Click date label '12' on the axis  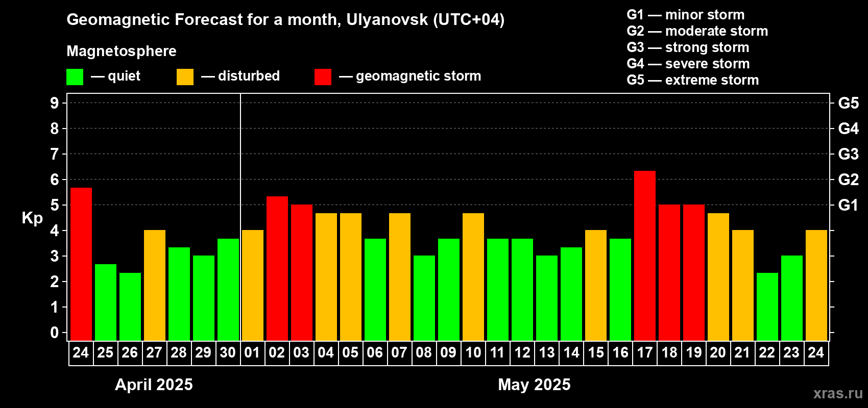click(522, 352)
